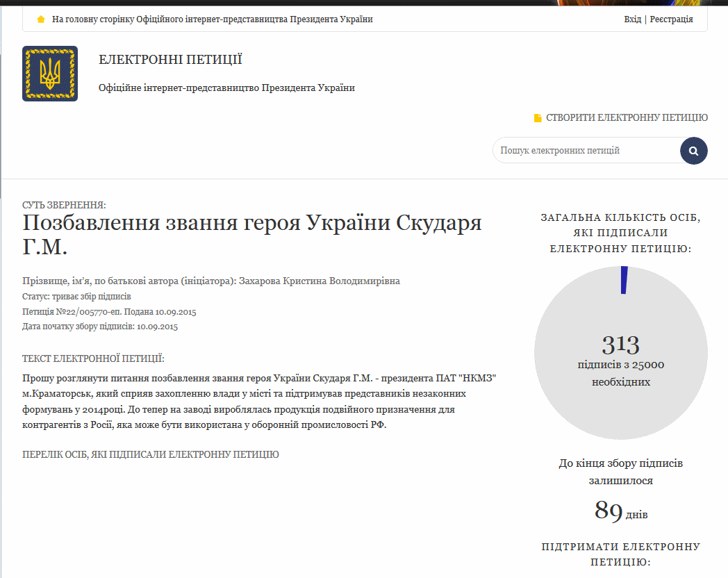
Task: Click the blue slice of the signature chart
Action: pos(624,280)
